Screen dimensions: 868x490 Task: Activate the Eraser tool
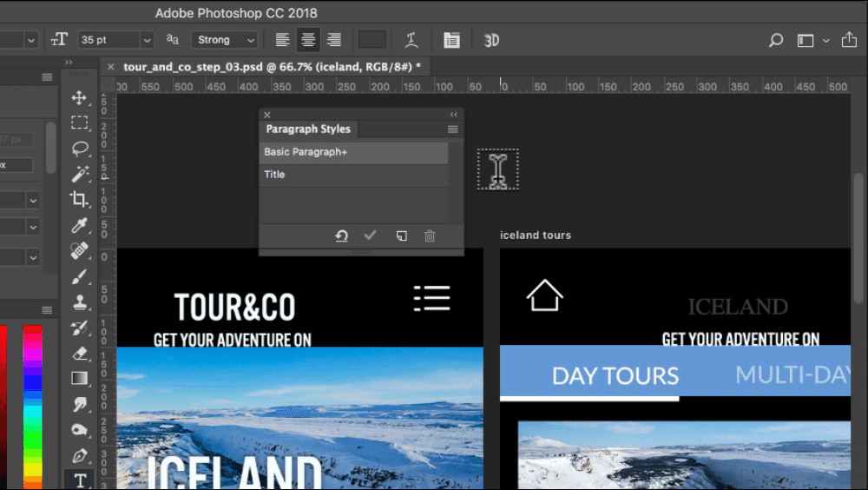(x=80, y=354)
